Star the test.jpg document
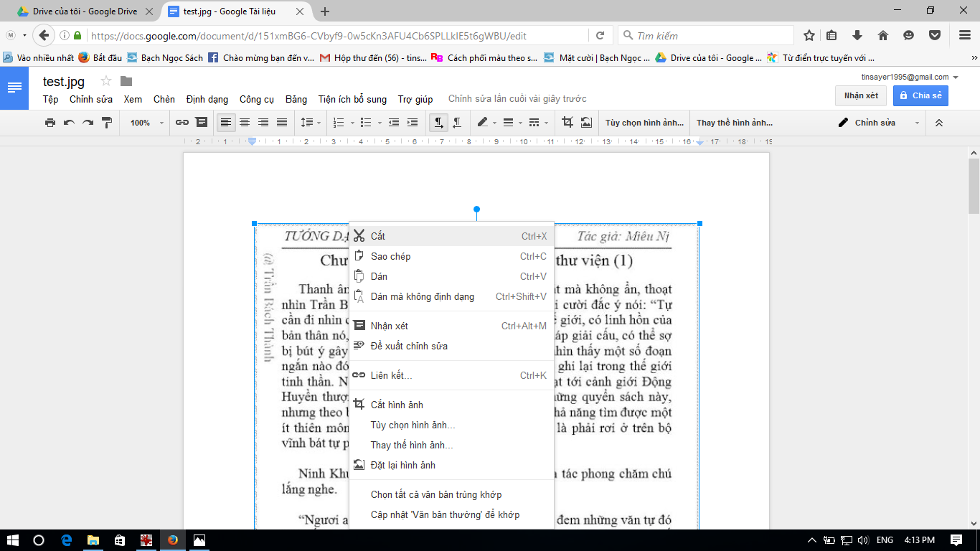 click(x=106, y=81)
